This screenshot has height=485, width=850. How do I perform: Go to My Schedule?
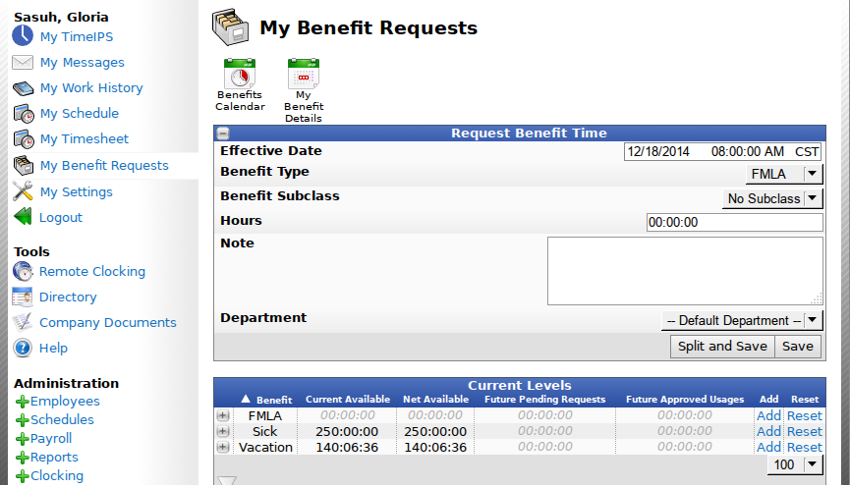pos(79,113)
